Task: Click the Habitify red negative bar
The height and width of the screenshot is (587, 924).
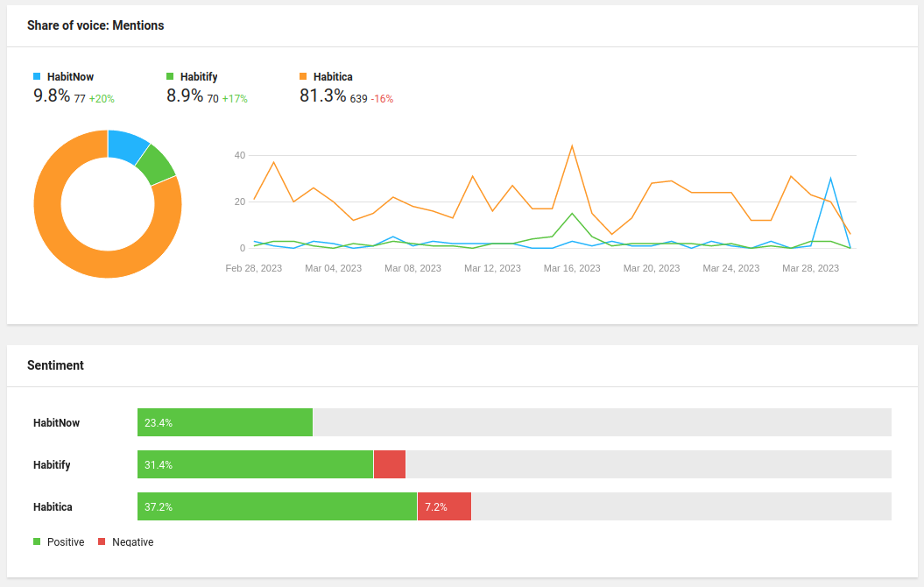Action: (390, 464)
